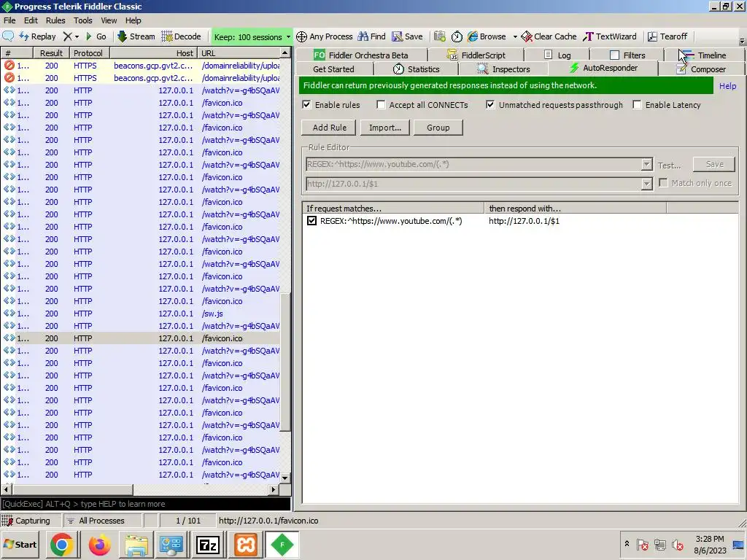The image size is (747, 560).
Task: Click the camera screenshot toolbar icon
Action: click(x=440, y=36)
